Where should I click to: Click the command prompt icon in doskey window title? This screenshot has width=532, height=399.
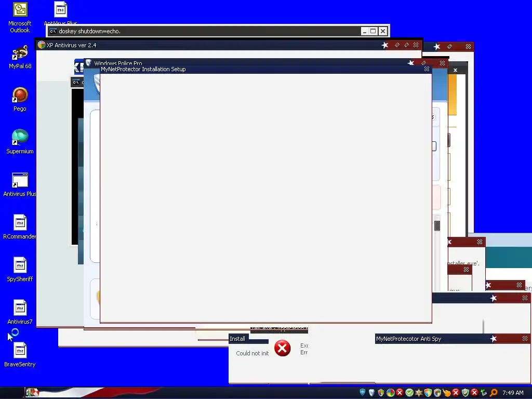[x=53, y=31]
